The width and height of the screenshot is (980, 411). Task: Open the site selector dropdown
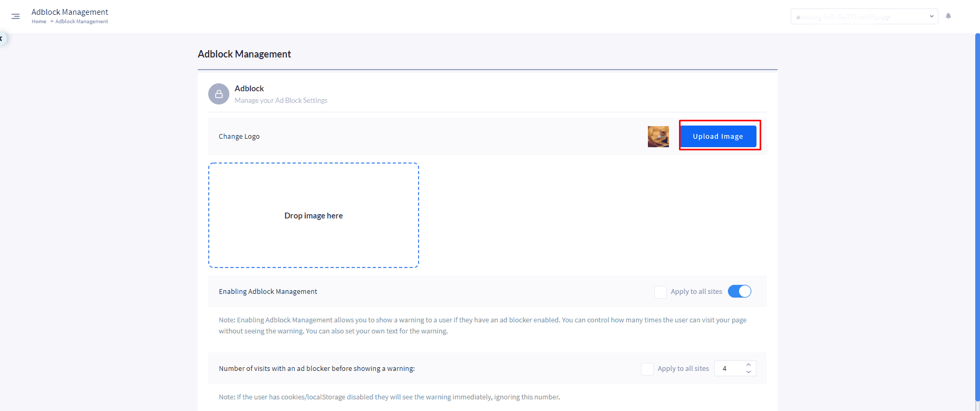[864, 16]
